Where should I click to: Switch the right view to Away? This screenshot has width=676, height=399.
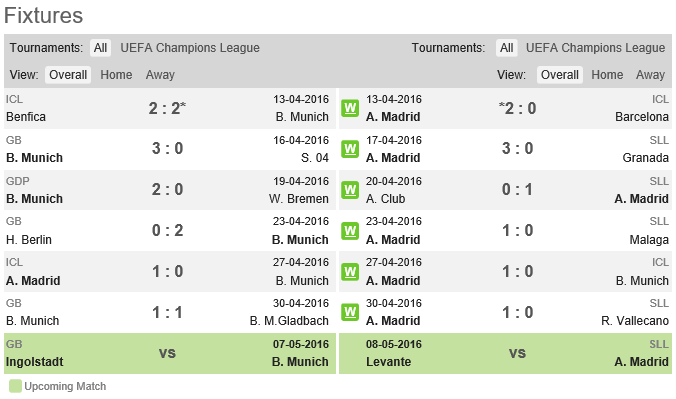650,75
